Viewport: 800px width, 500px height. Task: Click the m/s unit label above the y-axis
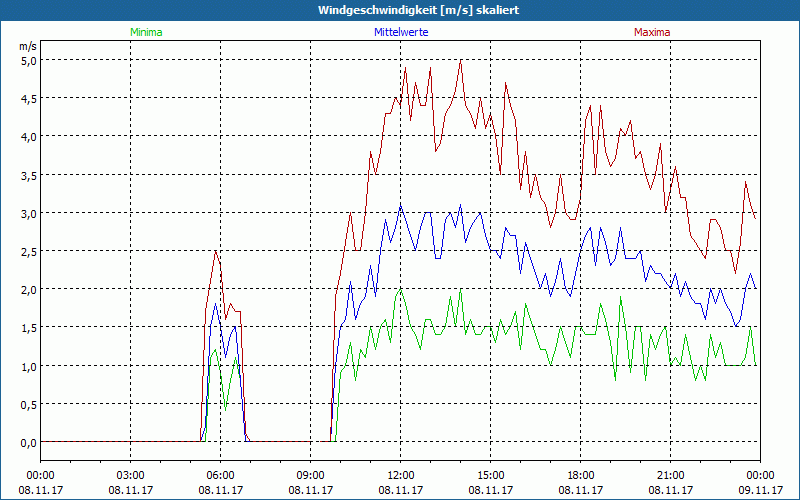(x=28, y=46)
